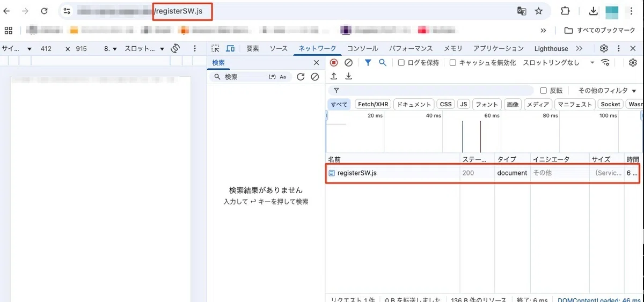This screenshot has height=302, width=644.
Task: Rotate the device viewport orientation
Action: click(x=175, y=48)
